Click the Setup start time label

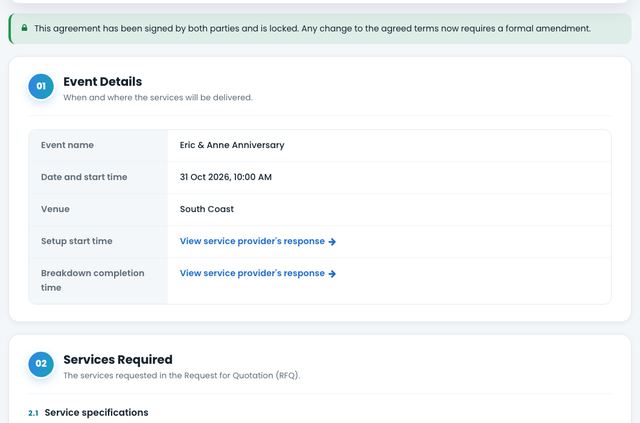pyautogui.click(x=76, y=241)
